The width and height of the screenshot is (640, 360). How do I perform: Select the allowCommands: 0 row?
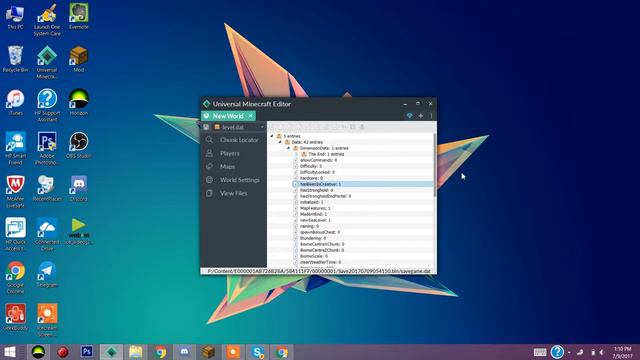coord(318,160)
